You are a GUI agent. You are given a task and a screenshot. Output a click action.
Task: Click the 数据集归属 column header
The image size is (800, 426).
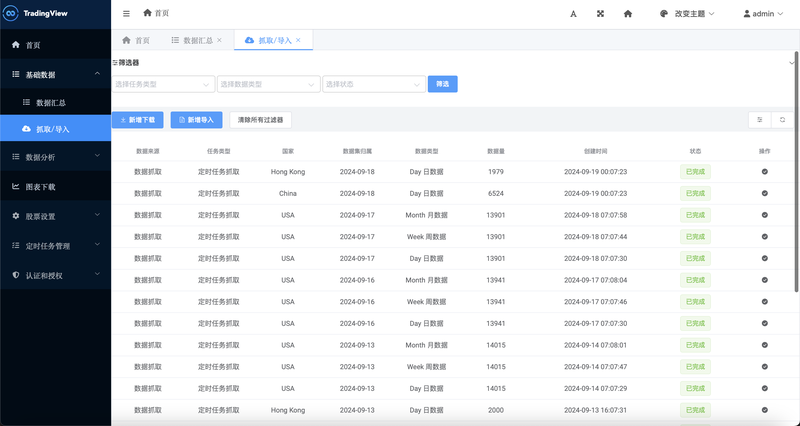(x=357, y=152)
